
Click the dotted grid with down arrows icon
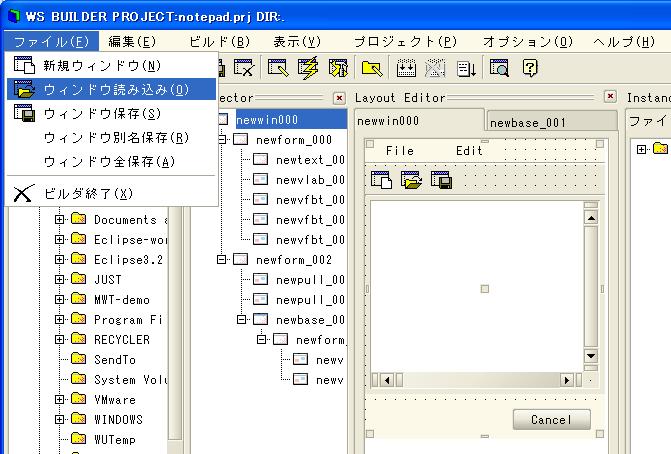coord(406,68)
